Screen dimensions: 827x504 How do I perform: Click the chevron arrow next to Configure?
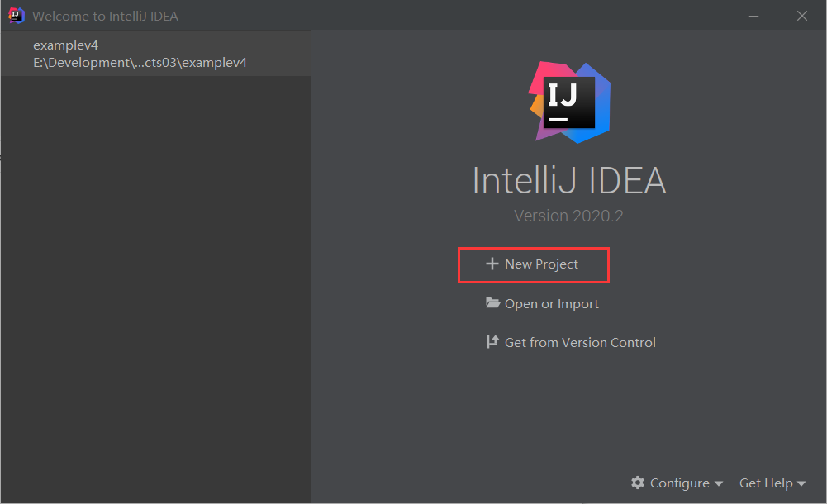[x=718, y=483]
